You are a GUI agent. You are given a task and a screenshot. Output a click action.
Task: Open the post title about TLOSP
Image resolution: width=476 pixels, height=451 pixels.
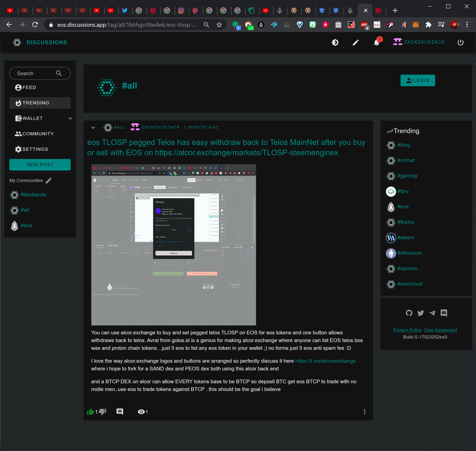[x=226, y=147]
